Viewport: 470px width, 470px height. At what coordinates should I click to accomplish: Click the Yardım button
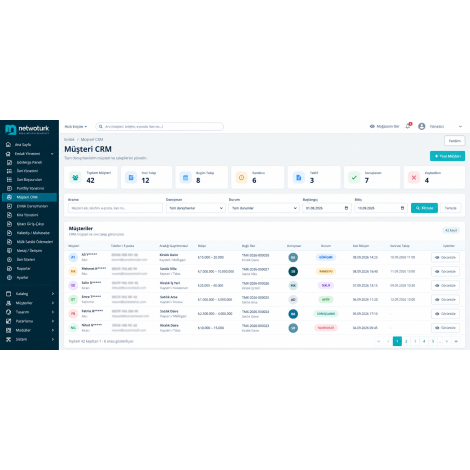[454, 141]
